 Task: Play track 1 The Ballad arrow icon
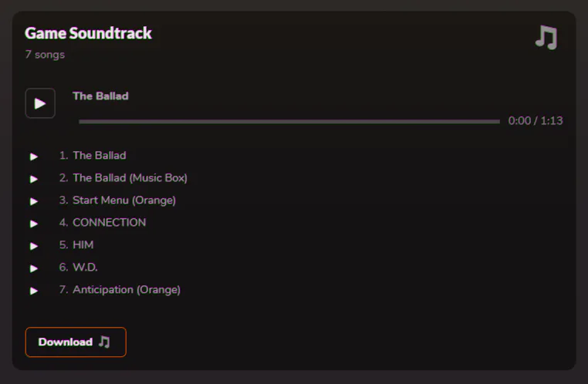[34, 157]
